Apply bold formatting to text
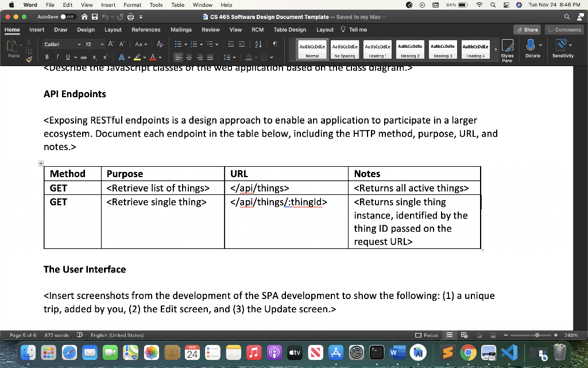The width and height of the screenshot is (588, 368). 47,56
